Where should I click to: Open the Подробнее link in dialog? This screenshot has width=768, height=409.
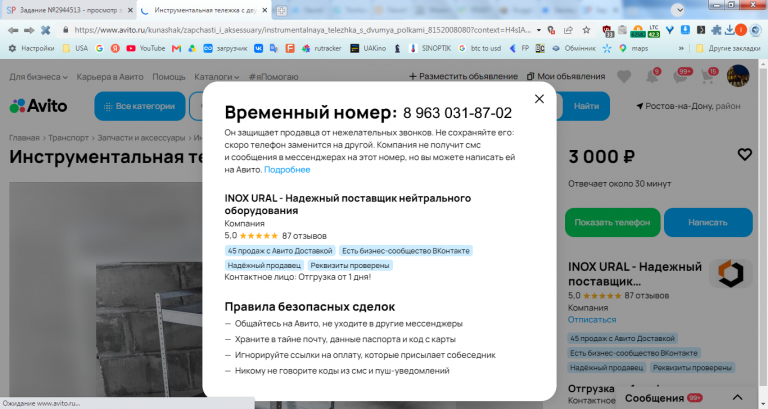pyautogui.click(x=287, y=169)
